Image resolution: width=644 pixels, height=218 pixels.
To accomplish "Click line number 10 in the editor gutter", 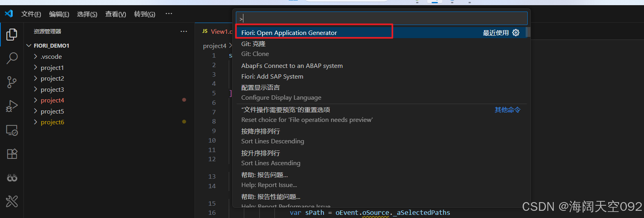I will [212, 140].
